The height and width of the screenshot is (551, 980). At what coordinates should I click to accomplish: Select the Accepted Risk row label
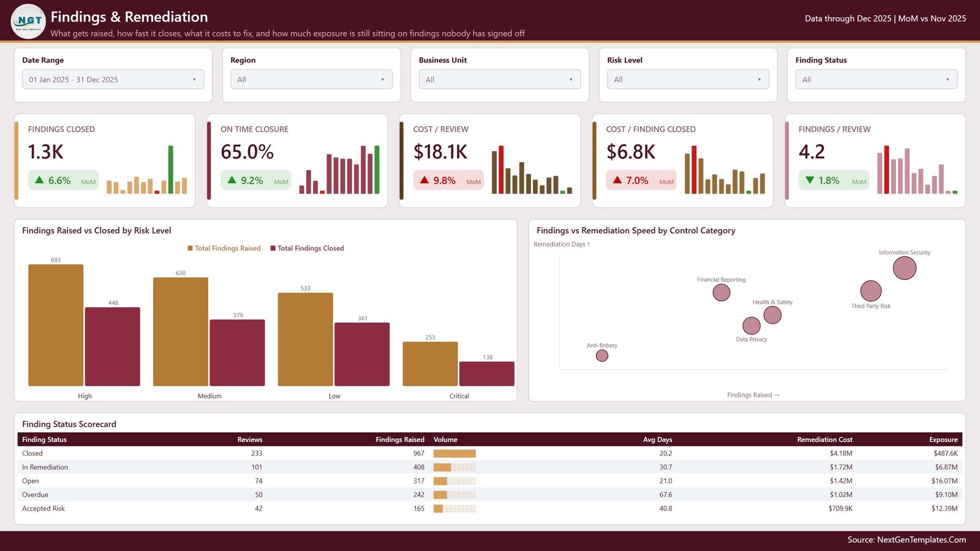coord(43,509)
